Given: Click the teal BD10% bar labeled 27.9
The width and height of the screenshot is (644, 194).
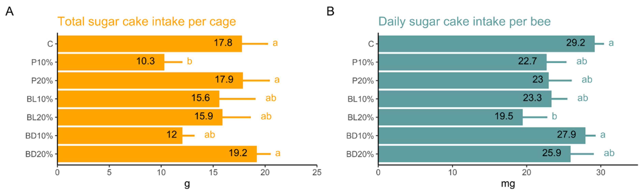Looking at the screenshot, I should [481, 136].
